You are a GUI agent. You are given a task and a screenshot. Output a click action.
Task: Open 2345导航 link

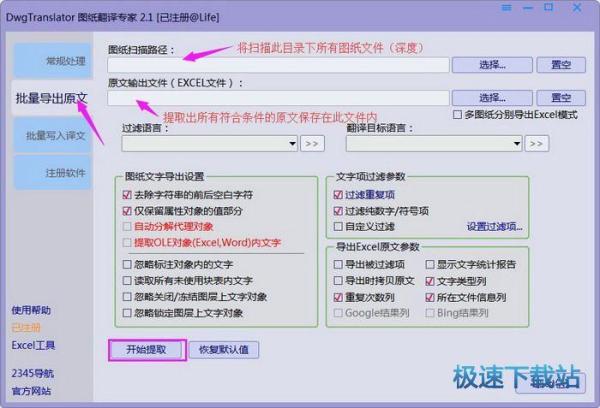pyautogui.click(x=33, y=374)
